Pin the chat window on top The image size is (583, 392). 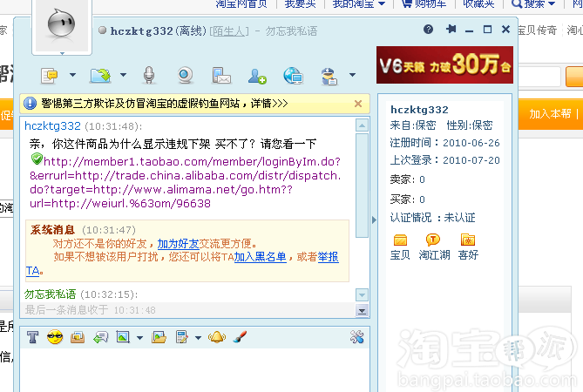tap(451, 30)
